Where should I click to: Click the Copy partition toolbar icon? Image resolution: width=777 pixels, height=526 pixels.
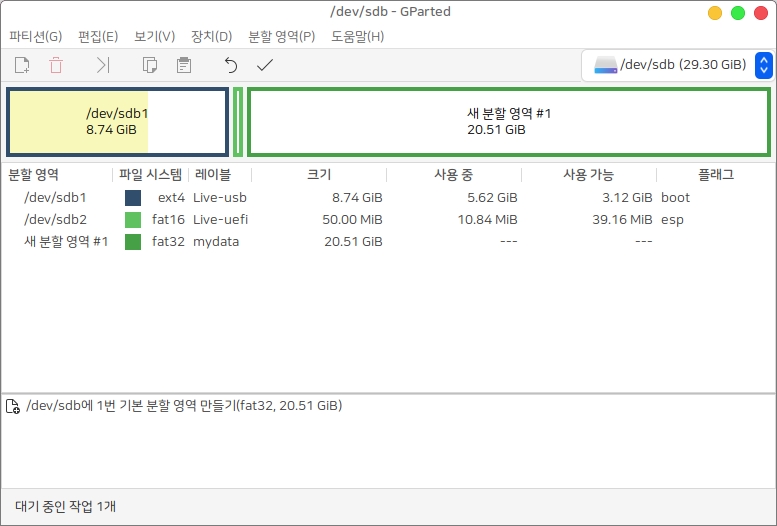click(150, 66)
